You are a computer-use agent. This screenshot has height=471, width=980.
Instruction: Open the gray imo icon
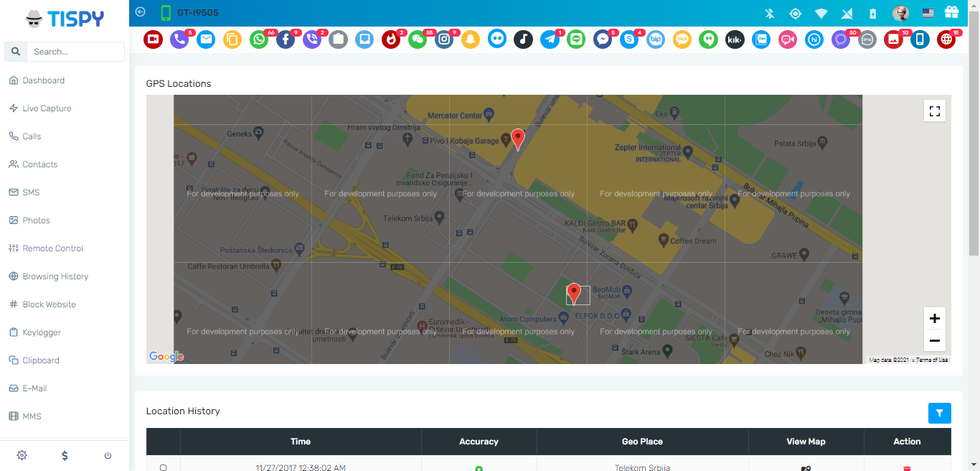pos(867,39)
